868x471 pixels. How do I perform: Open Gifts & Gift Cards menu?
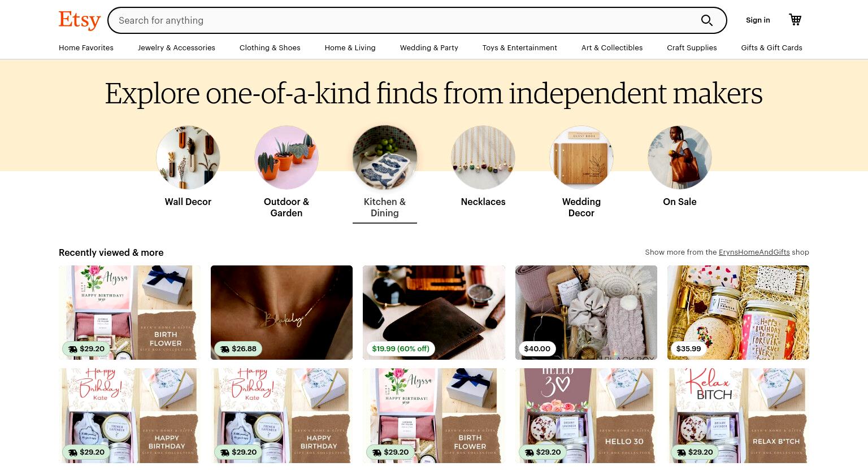[x=772, y=48]
